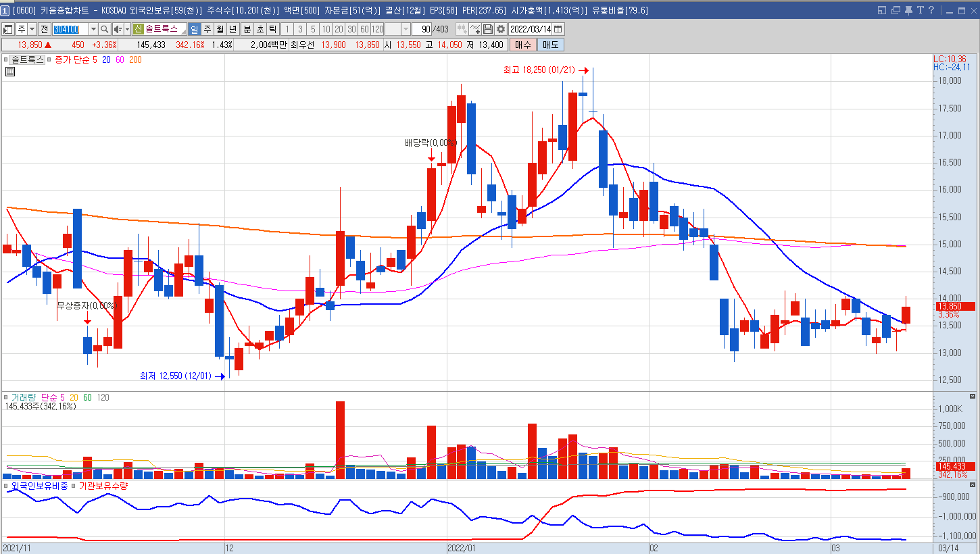Select monthly period button 월
This screenshot has width=980, height=554.
[220, 29]
